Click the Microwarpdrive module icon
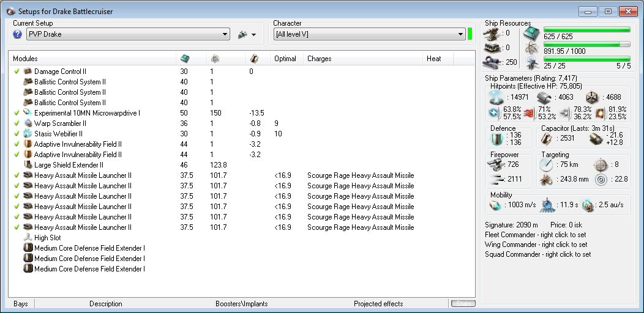Viewport: 644px width, 313px height. tap(28, 113)
